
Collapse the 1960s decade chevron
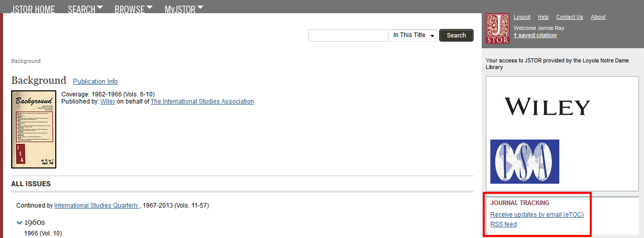pos(19,222)
